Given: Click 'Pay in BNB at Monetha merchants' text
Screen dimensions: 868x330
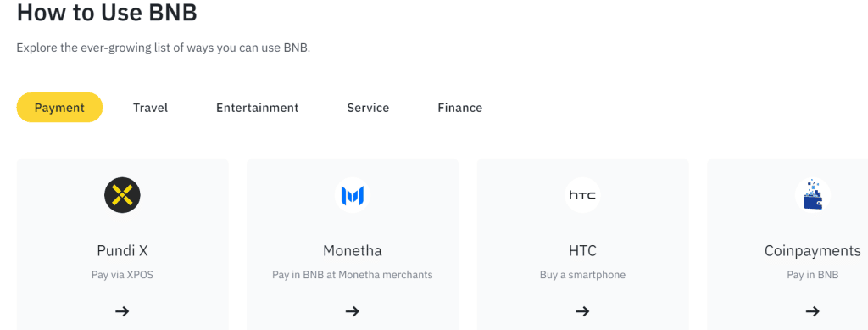Looking at the screenshot, I should coord(352,275).
